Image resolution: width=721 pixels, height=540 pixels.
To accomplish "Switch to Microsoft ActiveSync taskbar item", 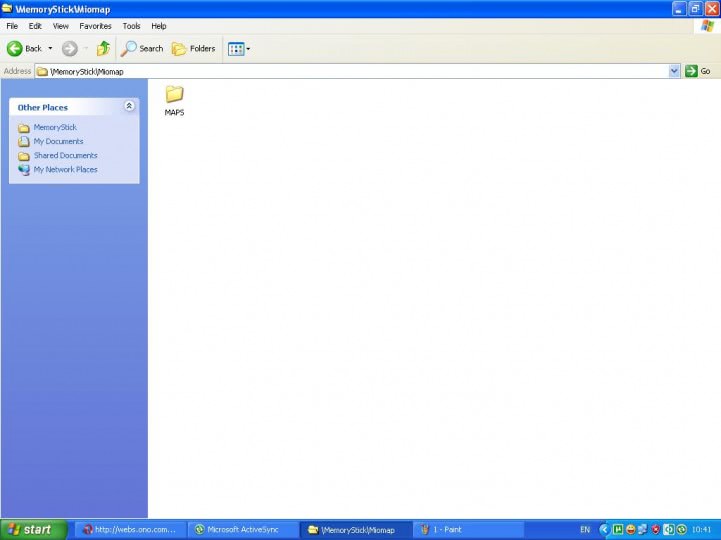I will point(236,529).
